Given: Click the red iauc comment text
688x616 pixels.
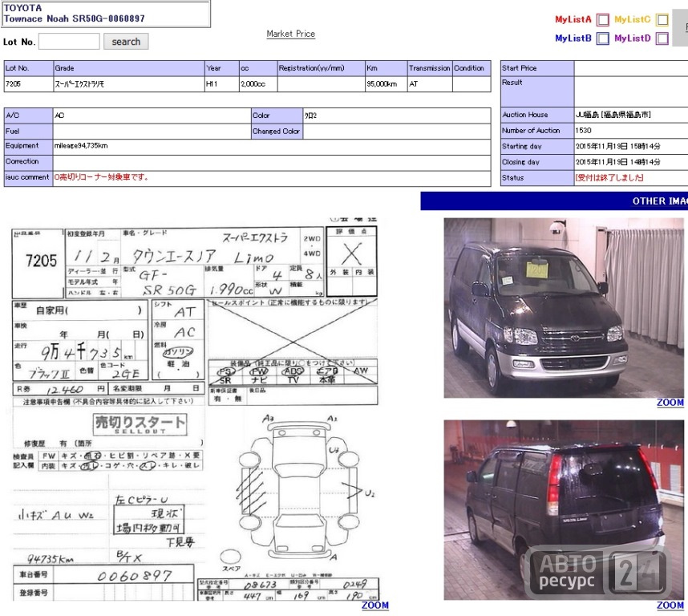Looking at the screenshot, I should [101, 177].
